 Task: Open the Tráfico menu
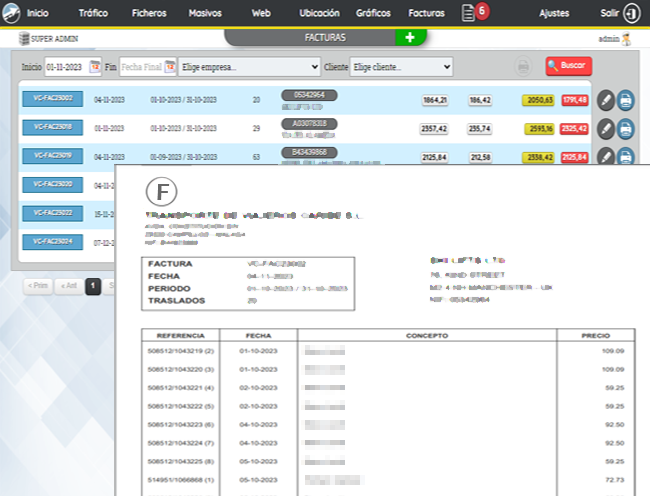93,13
